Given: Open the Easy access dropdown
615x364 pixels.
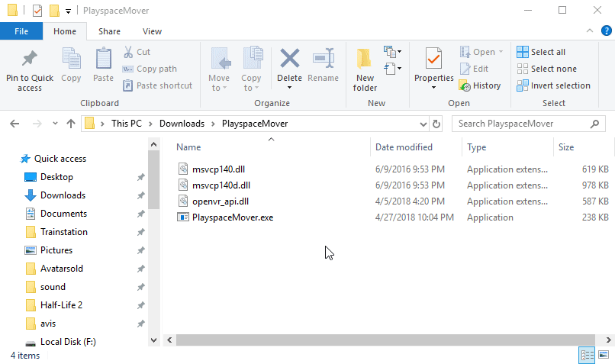Looking at the screenshot, I should pyautogui.click(x=393, y=69).
